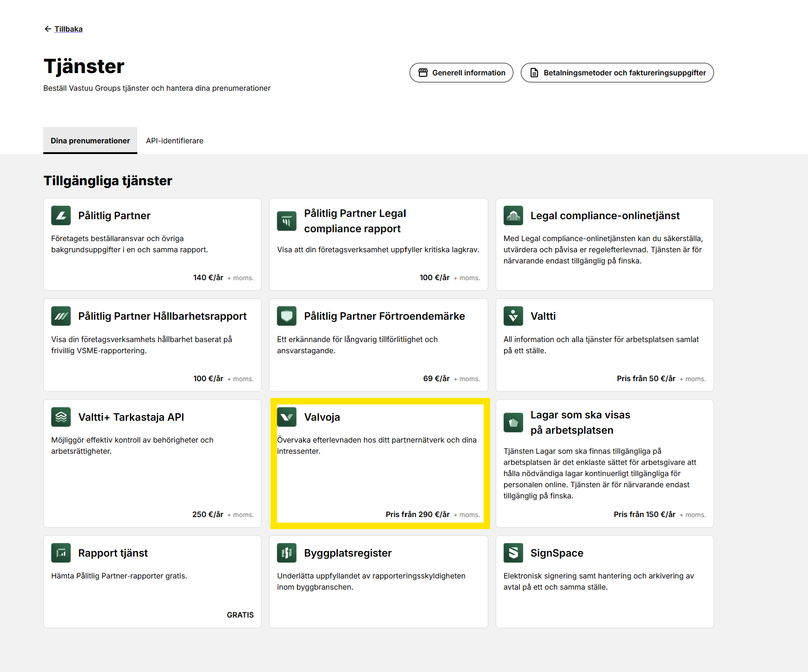Click the Legal compliance-onlinetjänst building icon
Viewport: 808px width, 672px height.
coord(513,215)
